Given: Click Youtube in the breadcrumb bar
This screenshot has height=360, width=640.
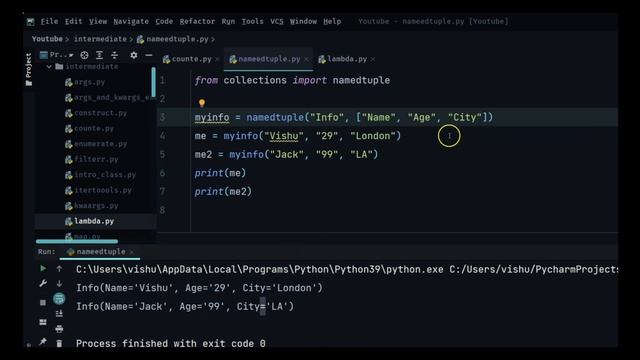Looking at the screenshot, I should [47, 39].
